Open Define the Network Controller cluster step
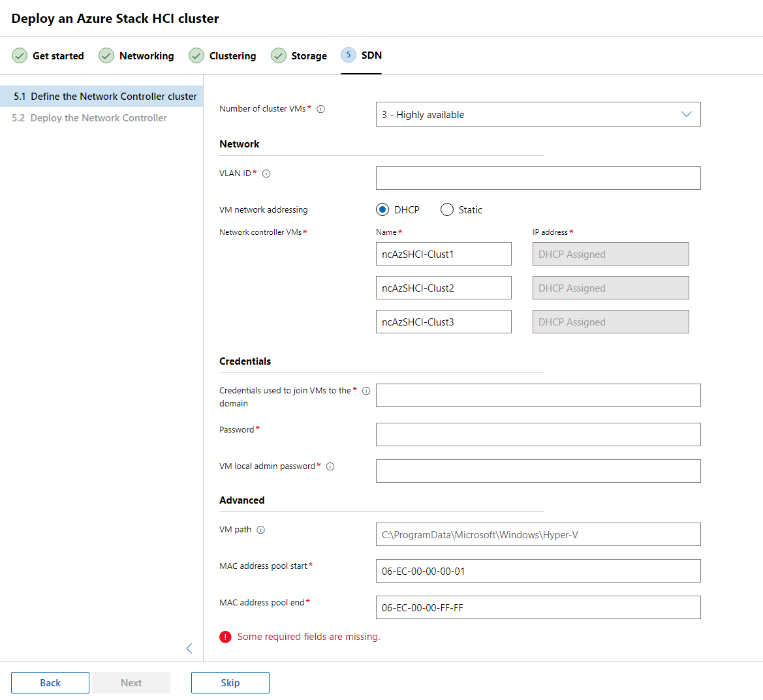 [x=104, y=97]
